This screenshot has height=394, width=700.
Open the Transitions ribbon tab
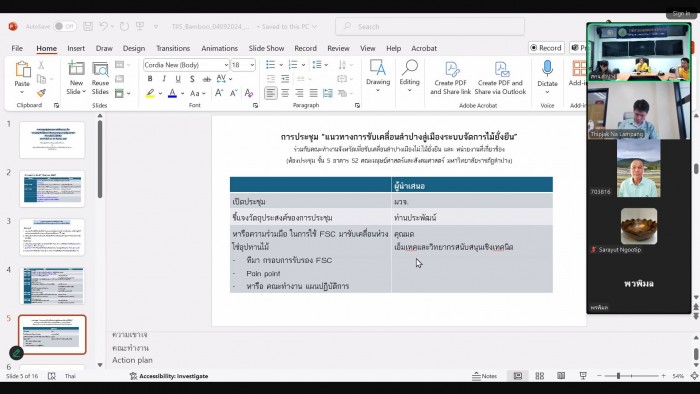pos(173,48)
